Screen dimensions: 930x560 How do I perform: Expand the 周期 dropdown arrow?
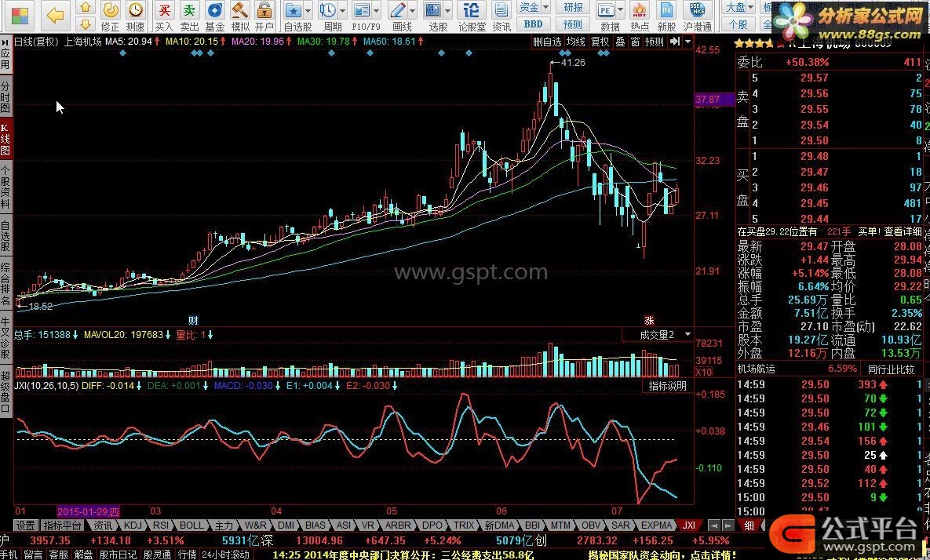tap(341, 10)
